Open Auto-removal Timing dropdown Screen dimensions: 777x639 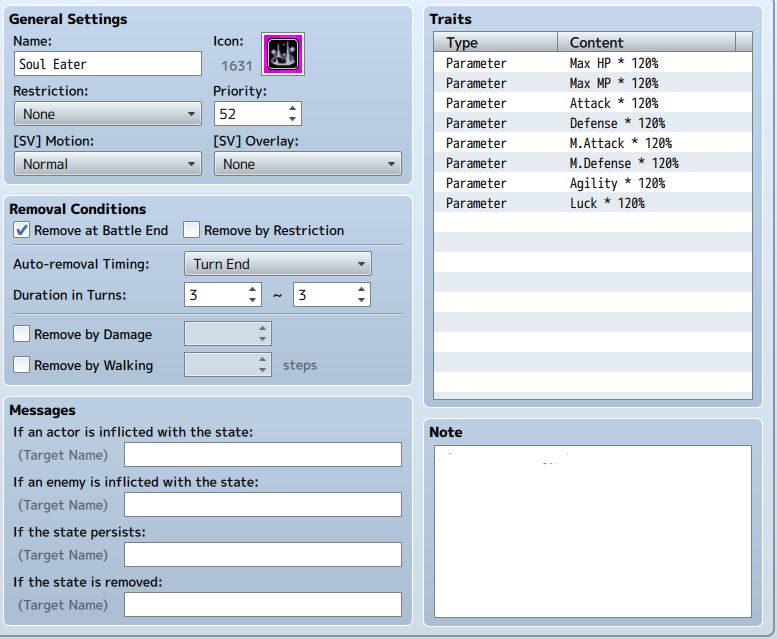coord(278,264)
